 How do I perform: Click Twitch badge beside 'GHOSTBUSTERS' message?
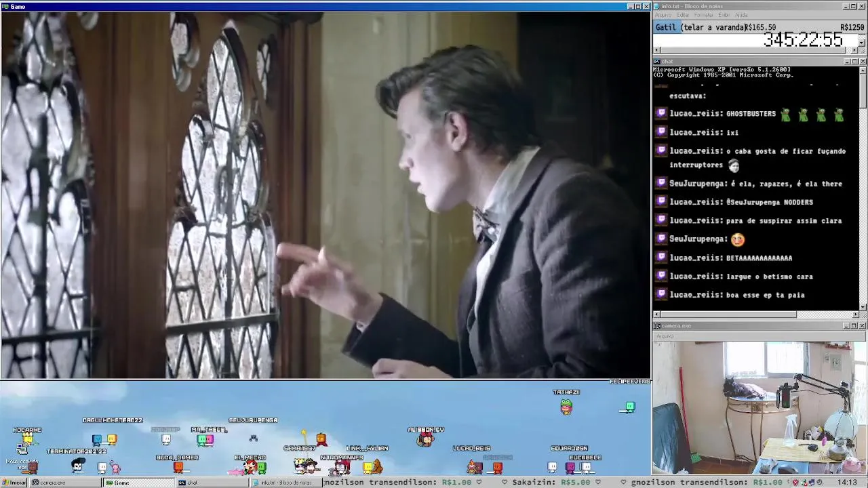tap(661, 114)
